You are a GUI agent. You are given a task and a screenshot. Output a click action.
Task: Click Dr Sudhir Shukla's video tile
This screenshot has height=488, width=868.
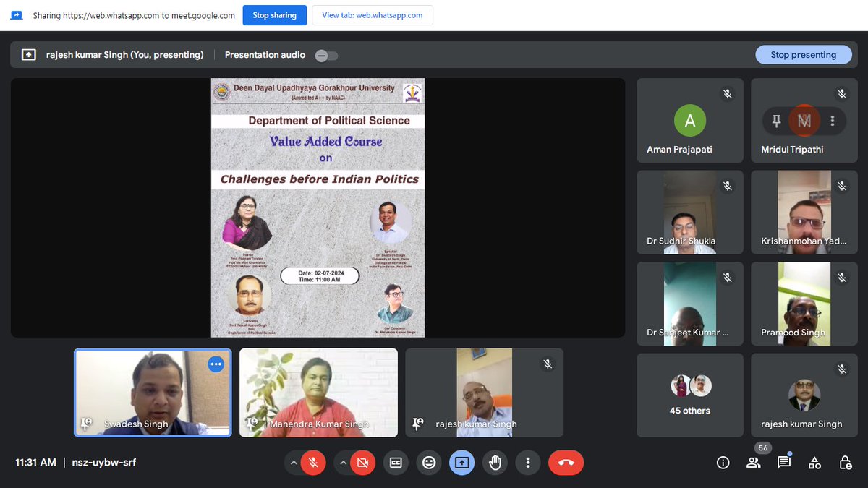coord(690,212)
